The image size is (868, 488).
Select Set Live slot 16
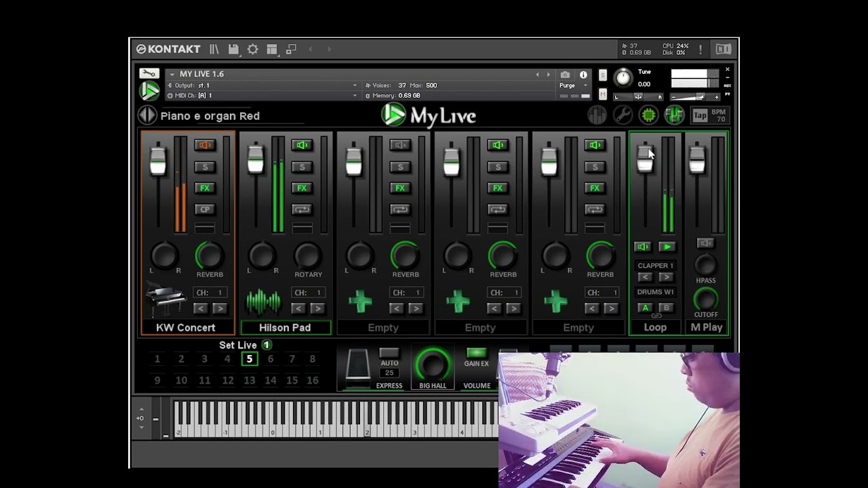313,381
